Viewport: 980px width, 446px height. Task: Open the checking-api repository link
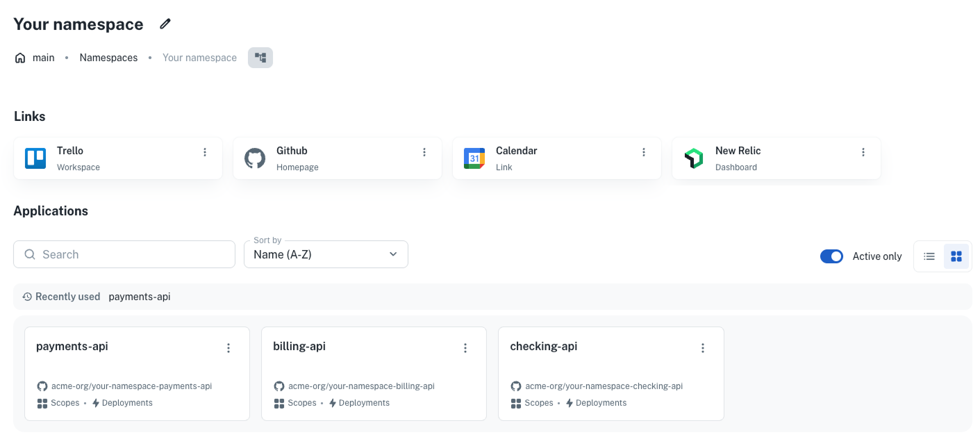coord(604,386)
